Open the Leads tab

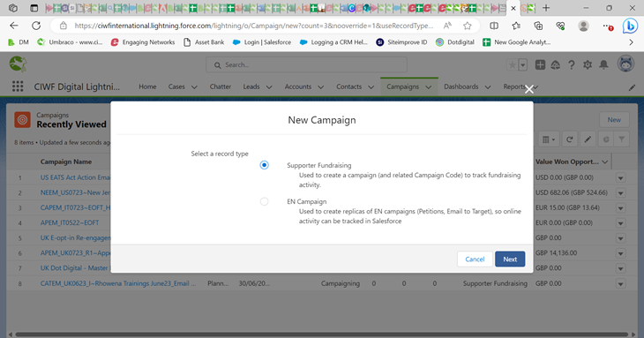click(251, 86)
